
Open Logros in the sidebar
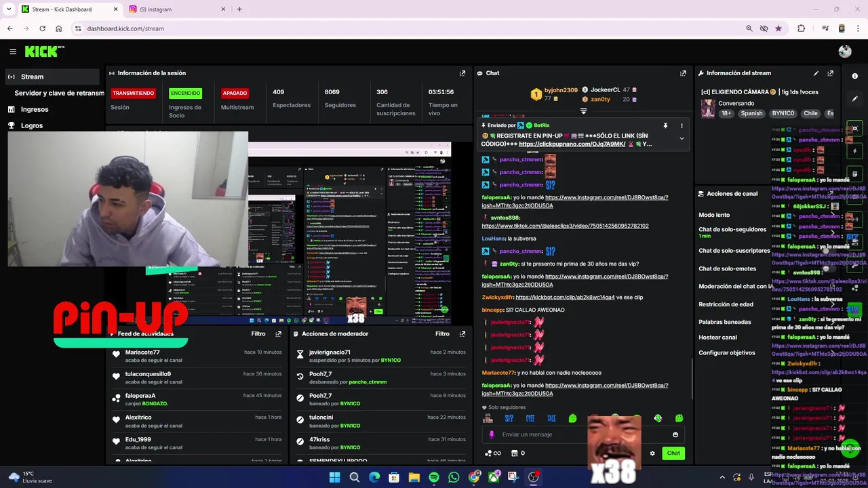coord(32,125)
